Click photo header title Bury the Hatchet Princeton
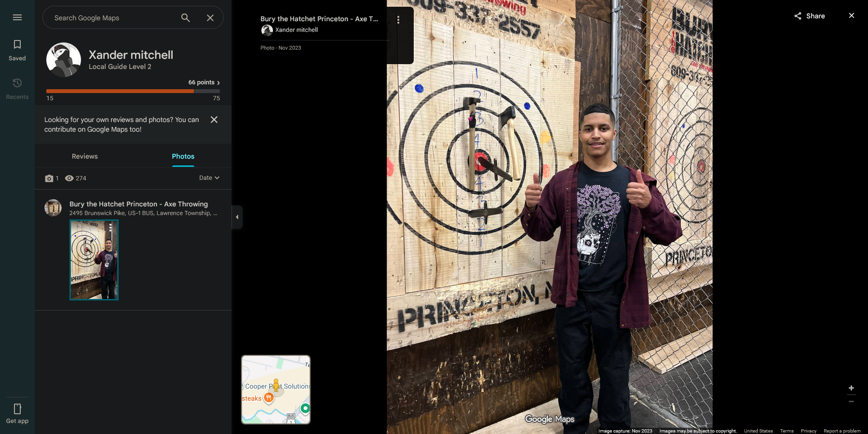868x434 pixels. [x=319, y=19]
